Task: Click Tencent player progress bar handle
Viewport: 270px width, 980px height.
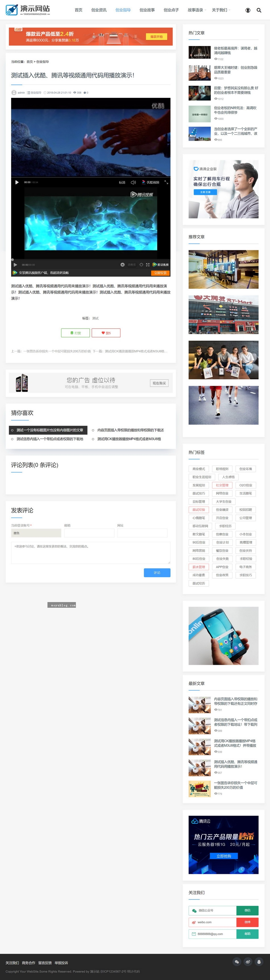Action: (12, 260)
